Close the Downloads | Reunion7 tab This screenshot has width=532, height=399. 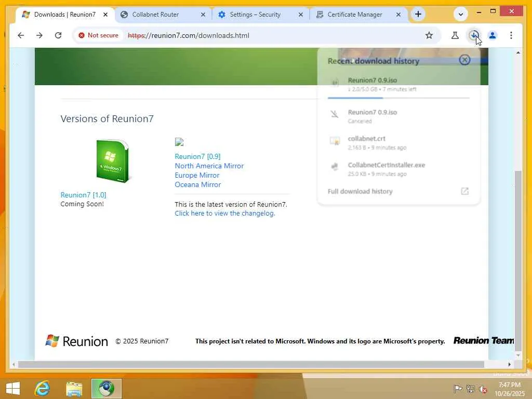(105, 15)
